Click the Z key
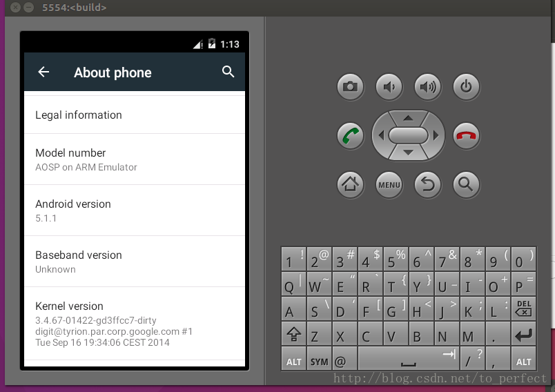This screenshot has height=392, width=555. pyautogui.click(x=320, y=334)
